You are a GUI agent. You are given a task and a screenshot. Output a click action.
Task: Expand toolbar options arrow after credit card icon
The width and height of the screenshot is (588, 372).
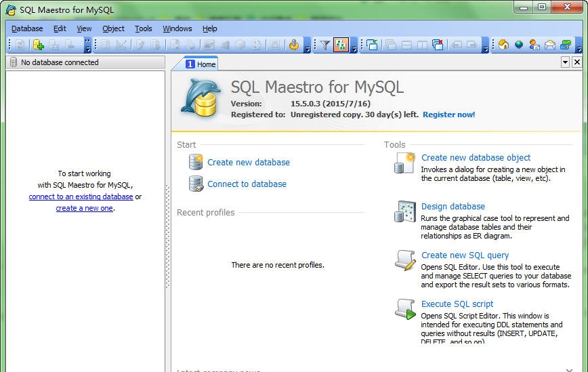pyautogui.click(x=579, y=45)
